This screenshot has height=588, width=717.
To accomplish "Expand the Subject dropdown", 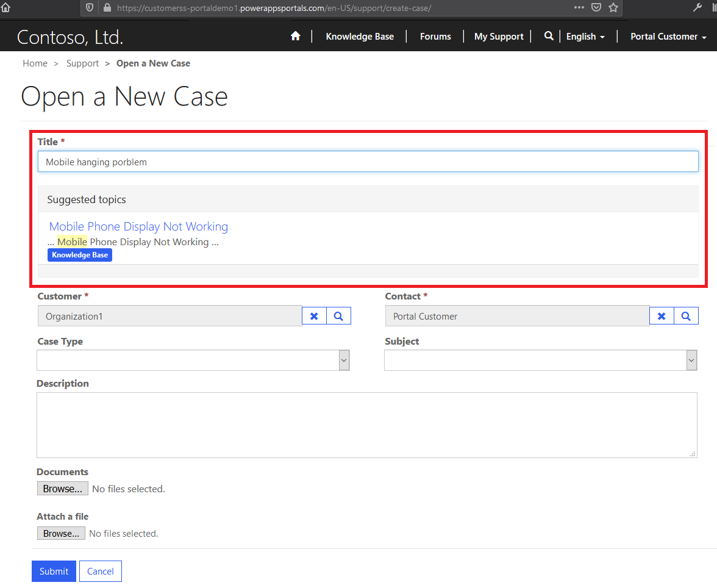I will pyautogui.click(x=540, y=360).
